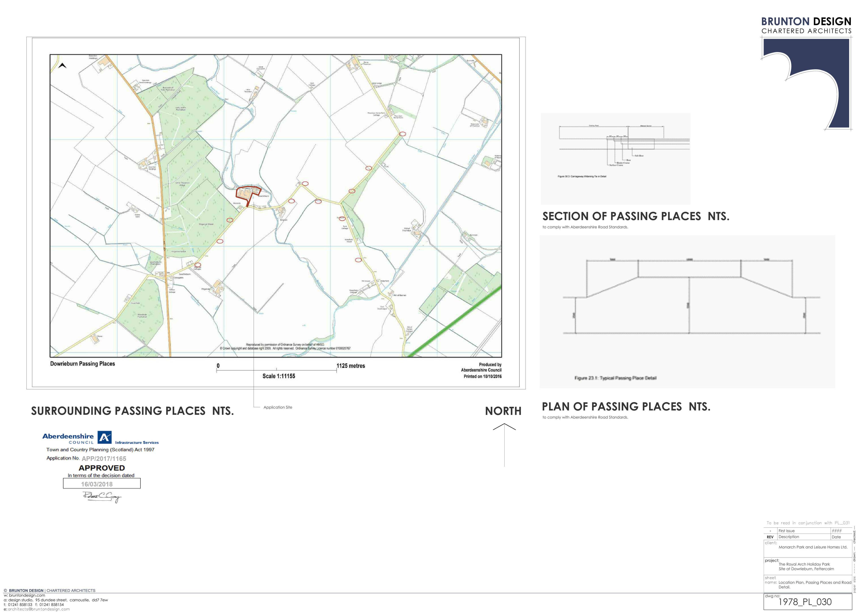
Task: Click 'Printed on 10/10/2016' text
Action: [482, 376]
